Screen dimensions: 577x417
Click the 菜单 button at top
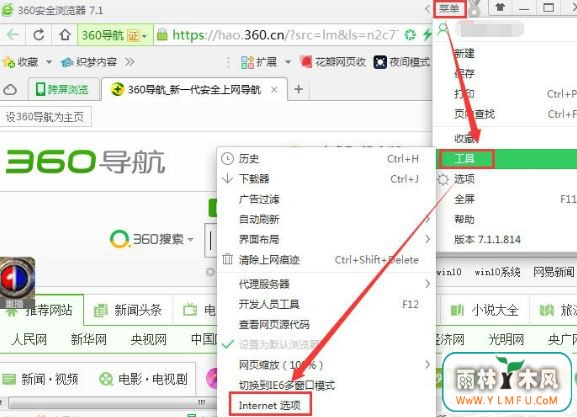tap(449, 8)
